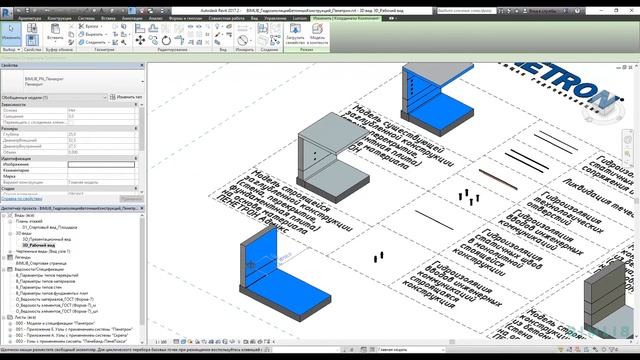
Task: Click the Изображение value input field
Action: (101, 164)
